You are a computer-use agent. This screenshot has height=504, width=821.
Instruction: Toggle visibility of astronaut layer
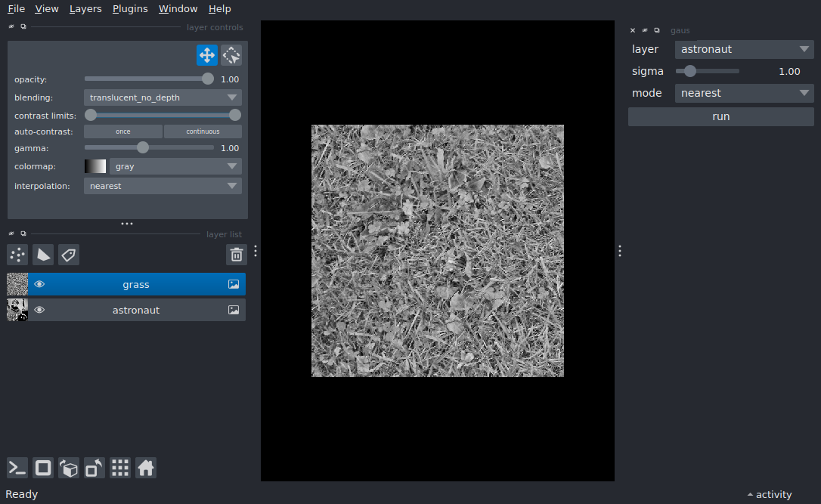coord(39,310)
